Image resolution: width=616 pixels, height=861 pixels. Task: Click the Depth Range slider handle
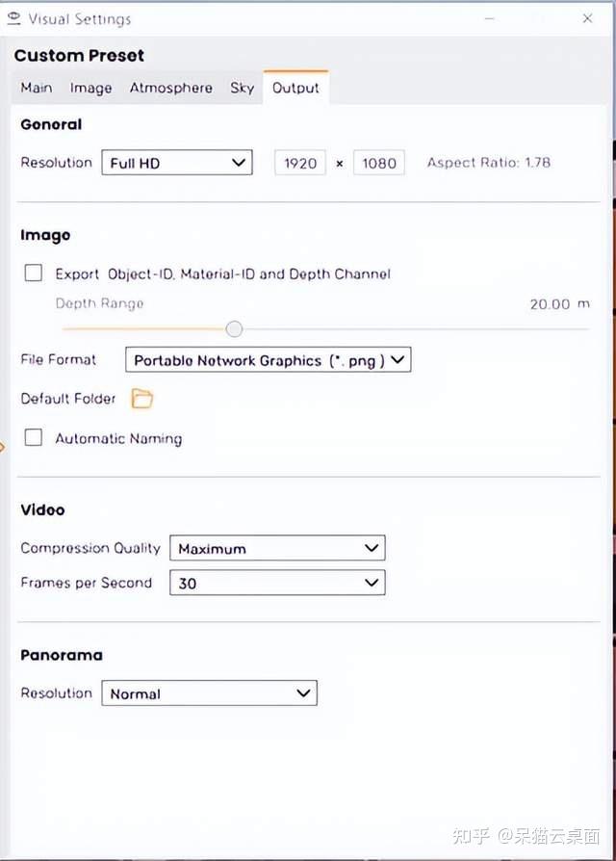click(234, 329)
